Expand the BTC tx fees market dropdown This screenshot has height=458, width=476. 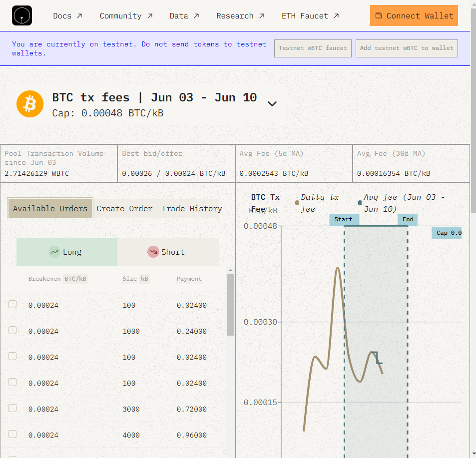coord(272,104)
